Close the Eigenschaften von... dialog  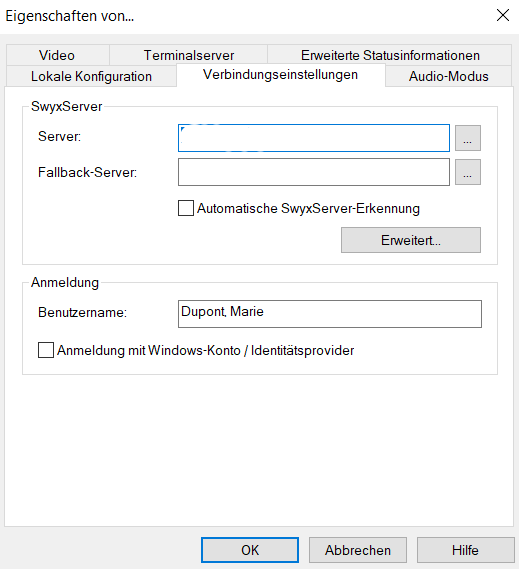(x=503, y=15)
